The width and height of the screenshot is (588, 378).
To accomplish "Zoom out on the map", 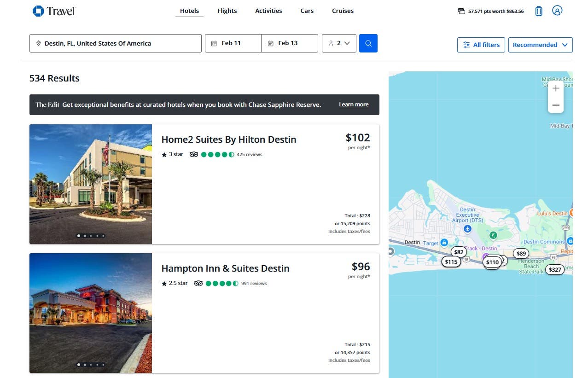I will coord(556,105).
